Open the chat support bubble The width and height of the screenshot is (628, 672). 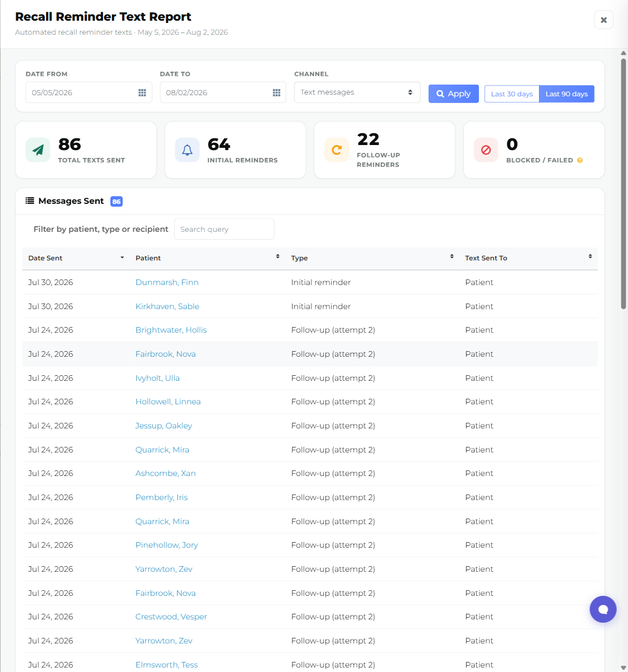click(x=603, y=609)
